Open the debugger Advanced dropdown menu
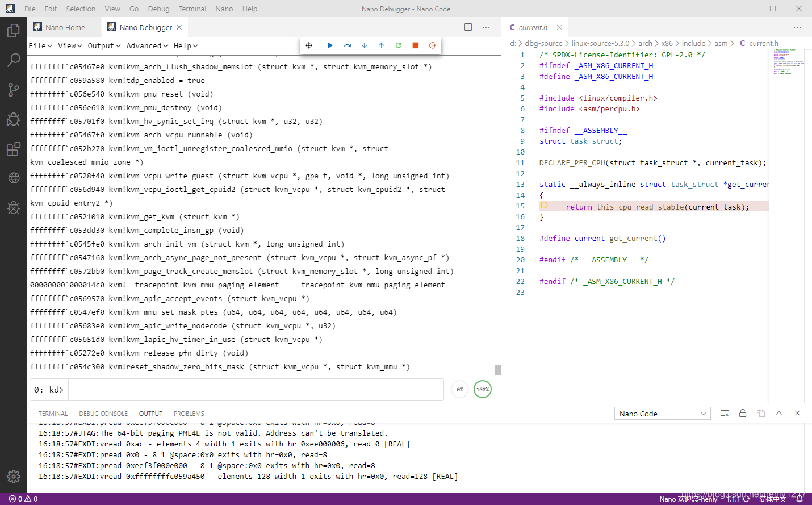812x505 pixels. point(147,46)
